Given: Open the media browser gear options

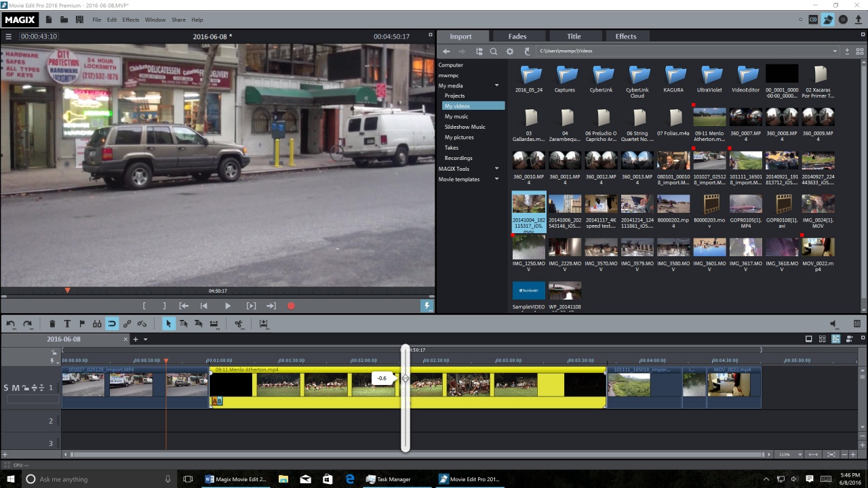Looking at the screenshot, I should (x=510, y=52).
